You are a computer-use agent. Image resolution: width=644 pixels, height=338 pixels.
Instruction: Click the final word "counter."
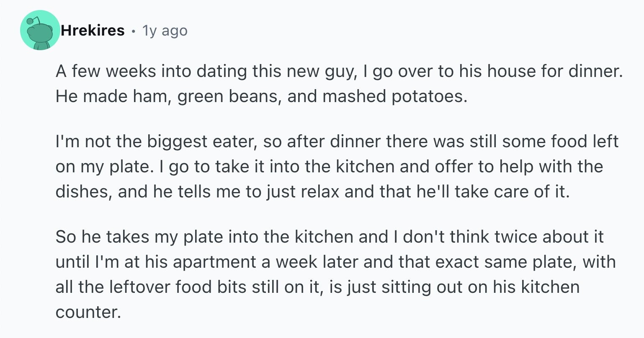click(88, 312)
